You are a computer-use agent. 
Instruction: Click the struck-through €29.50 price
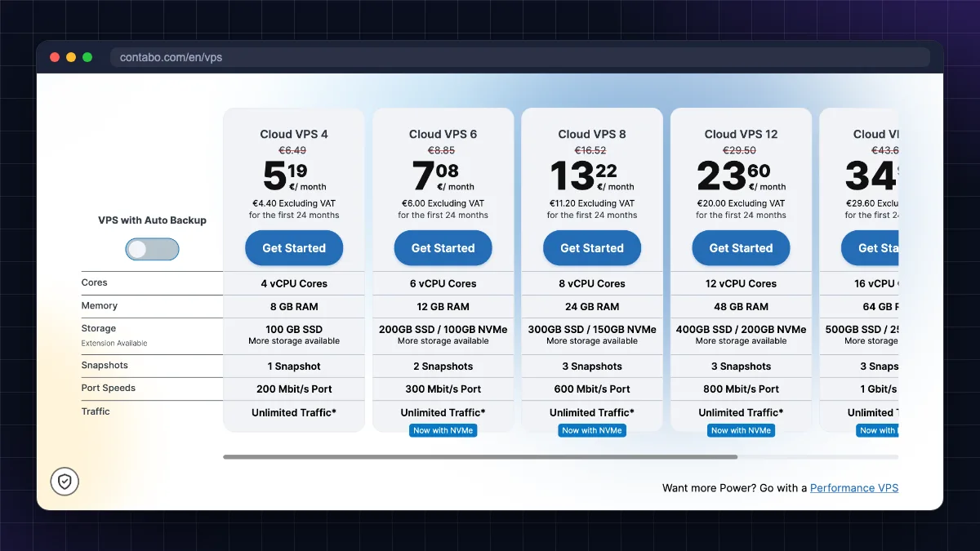[x=740, y=150]
